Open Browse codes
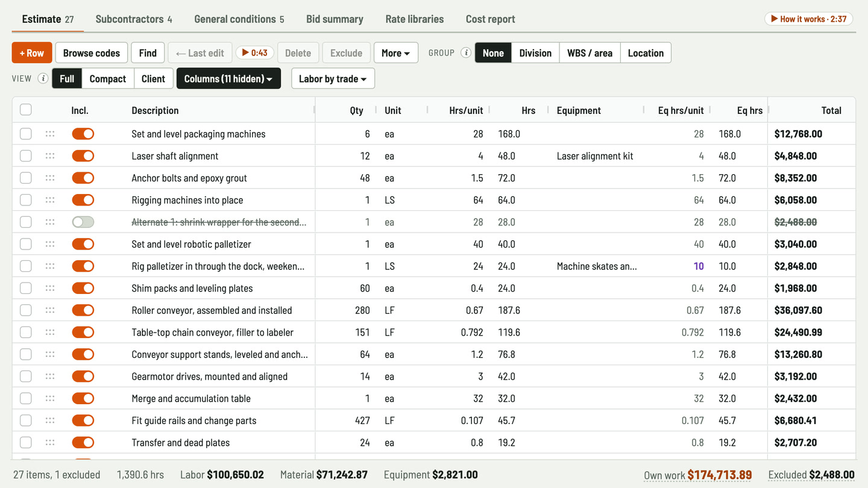This screenshot has width=868, height=488. tap(92, 53)
